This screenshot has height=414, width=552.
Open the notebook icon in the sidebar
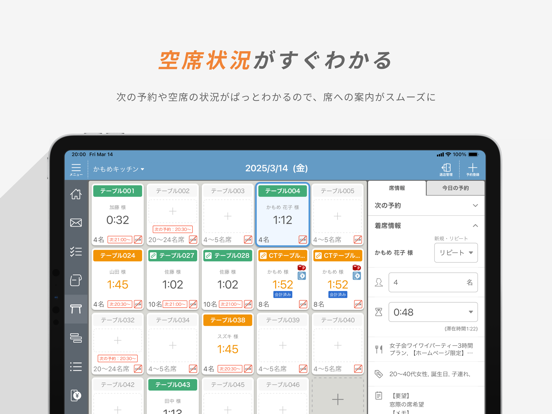tap(76, 280)
